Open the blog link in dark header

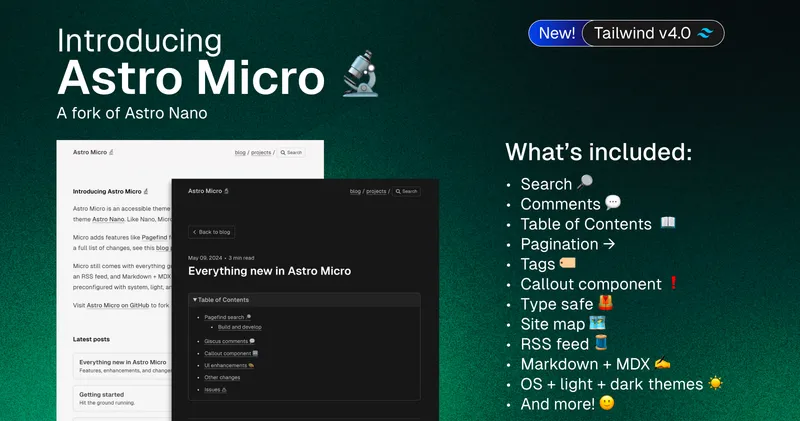click(355, 191)
